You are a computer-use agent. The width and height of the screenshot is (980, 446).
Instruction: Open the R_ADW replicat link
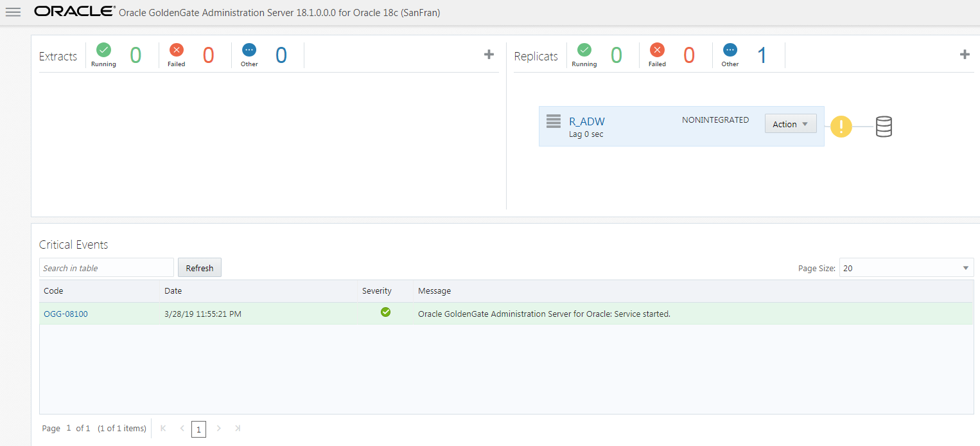coord(587,121)
